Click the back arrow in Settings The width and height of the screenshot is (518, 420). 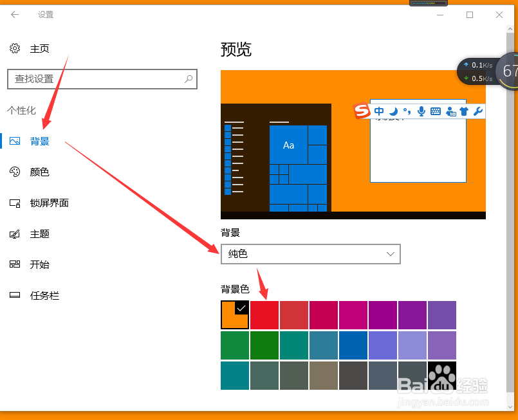(x=15, y=15)
